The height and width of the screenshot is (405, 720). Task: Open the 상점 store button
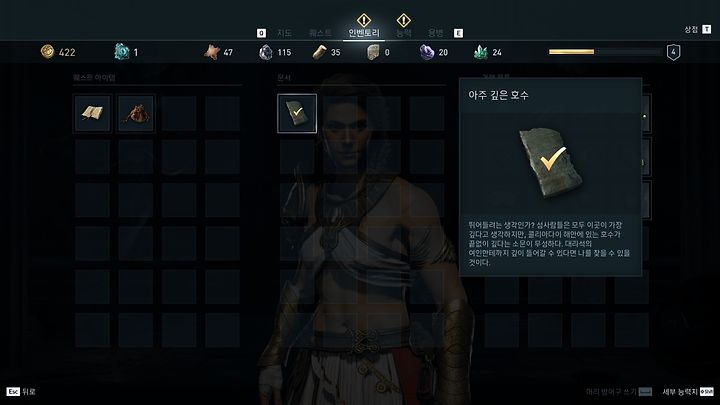pyautogui.click(x=698, y=29)
